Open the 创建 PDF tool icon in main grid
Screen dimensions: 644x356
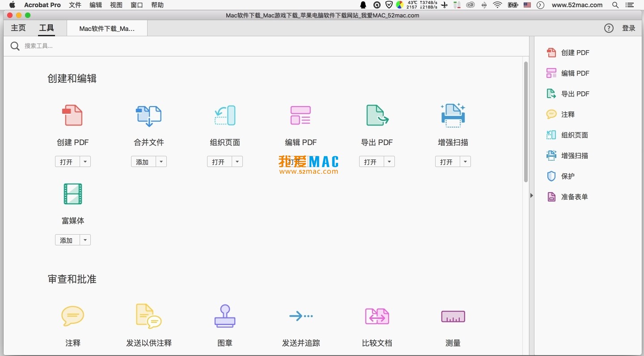[72, 115]
